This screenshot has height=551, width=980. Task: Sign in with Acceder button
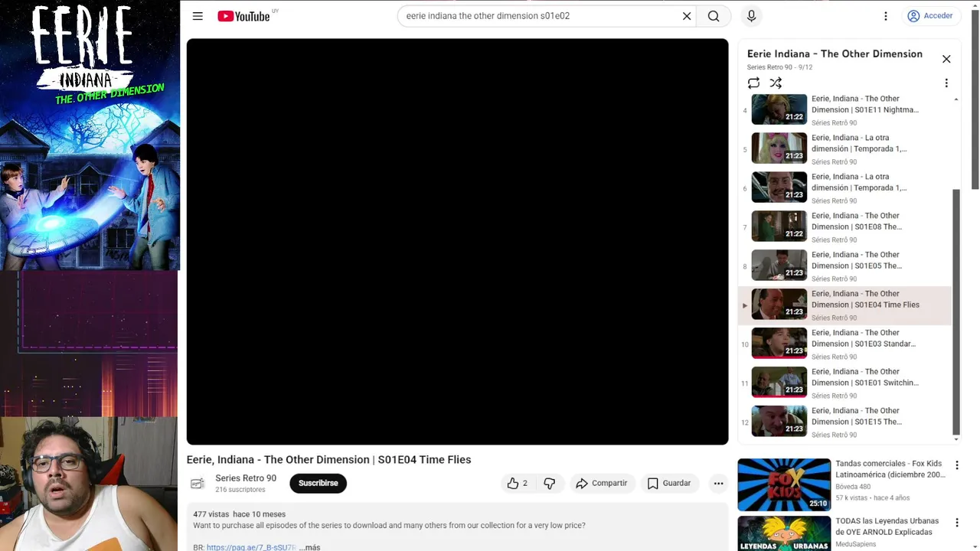coord(930,16)
